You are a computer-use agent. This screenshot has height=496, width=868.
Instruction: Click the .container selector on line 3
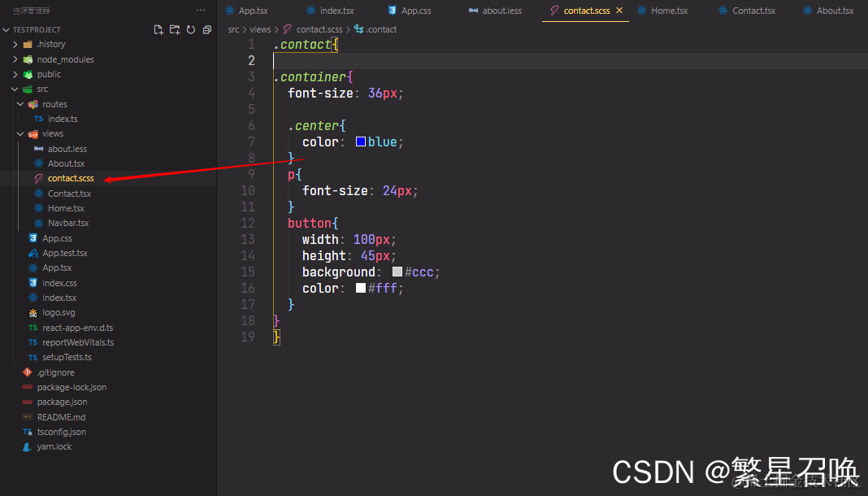click(x=310, y=77)
